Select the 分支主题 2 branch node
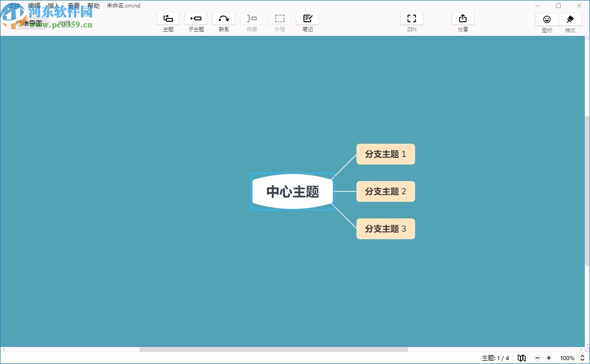The height and width of the screenshot is (364, 590). point(385,191)
